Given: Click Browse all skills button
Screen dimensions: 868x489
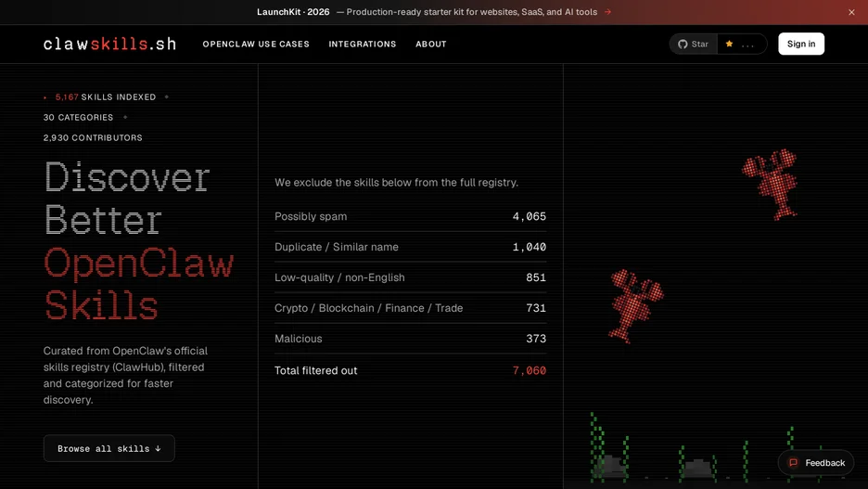Looking at the screenshot, I should (109, 448).
